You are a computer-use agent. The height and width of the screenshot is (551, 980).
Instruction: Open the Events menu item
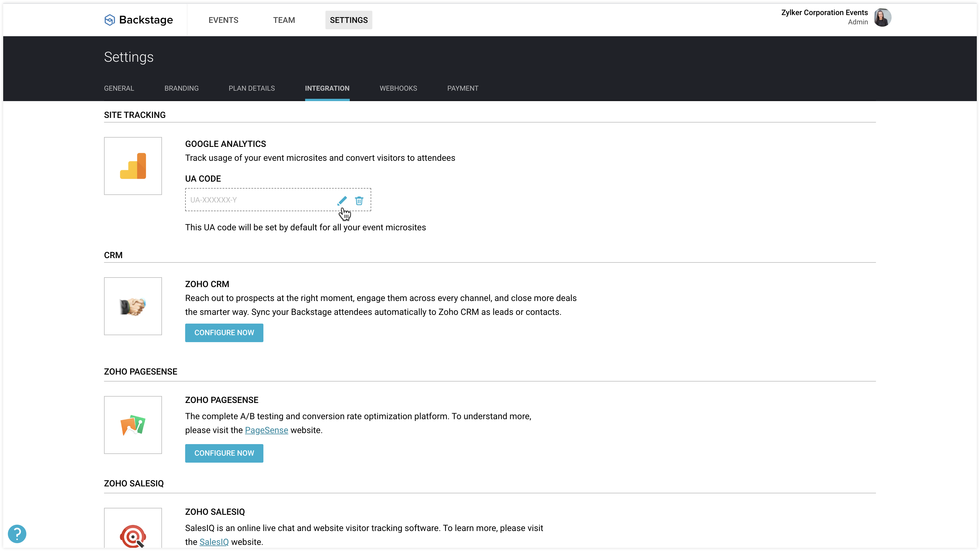coord(223,20)
